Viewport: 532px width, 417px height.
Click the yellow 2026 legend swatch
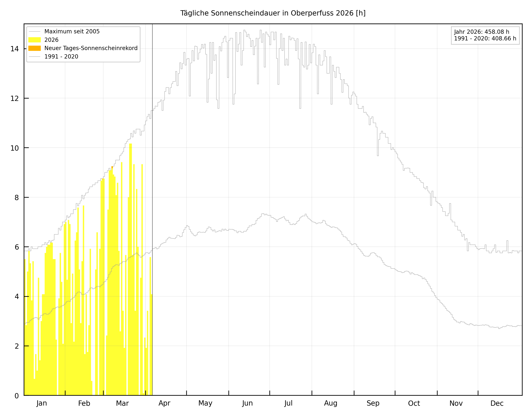(x=34, y=40)
